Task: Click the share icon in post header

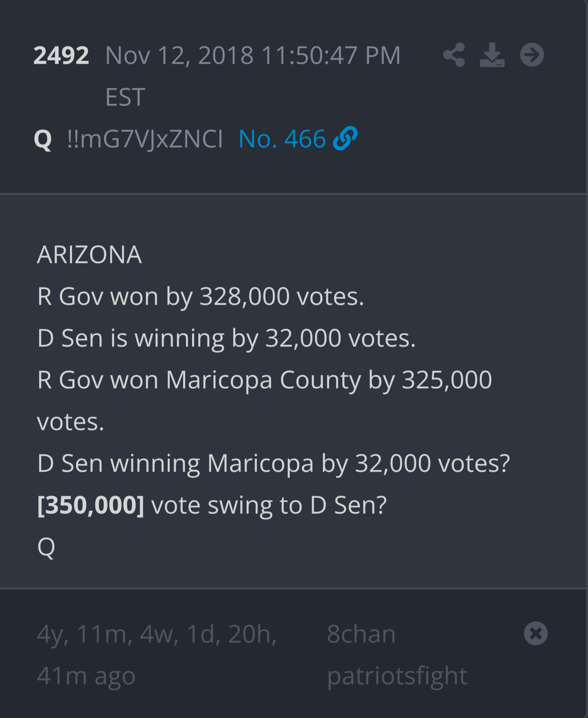Action: [x=454, y=55]
